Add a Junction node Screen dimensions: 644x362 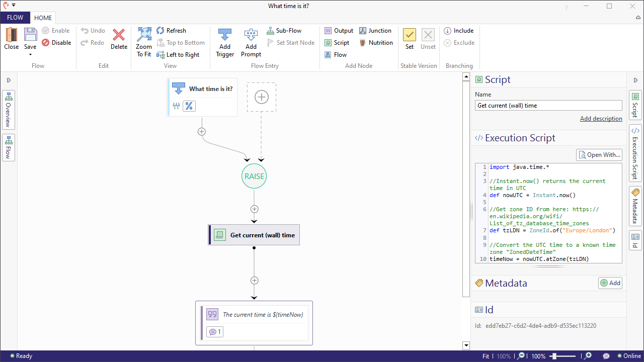click(x=375, y=31)
